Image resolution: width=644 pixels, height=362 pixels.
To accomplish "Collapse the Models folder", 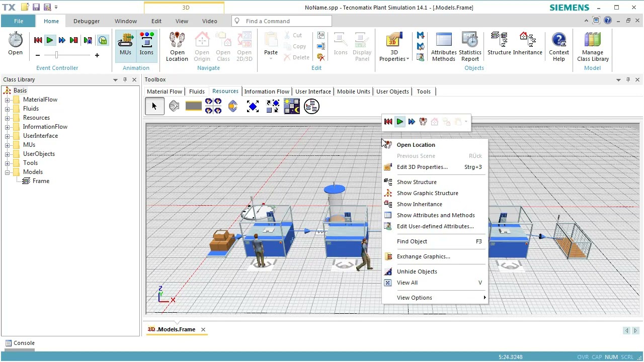I will pos(8,172).
